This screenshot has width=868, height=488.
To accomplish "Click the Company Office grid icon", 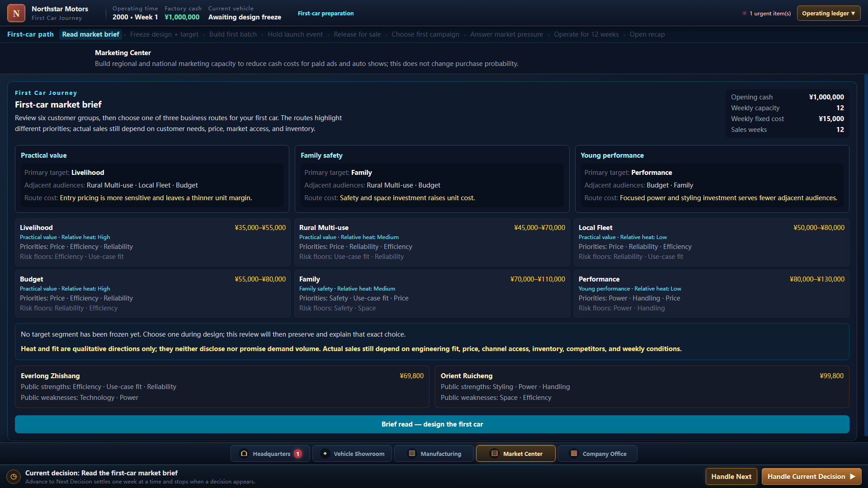I will click(x=574, y=453).
